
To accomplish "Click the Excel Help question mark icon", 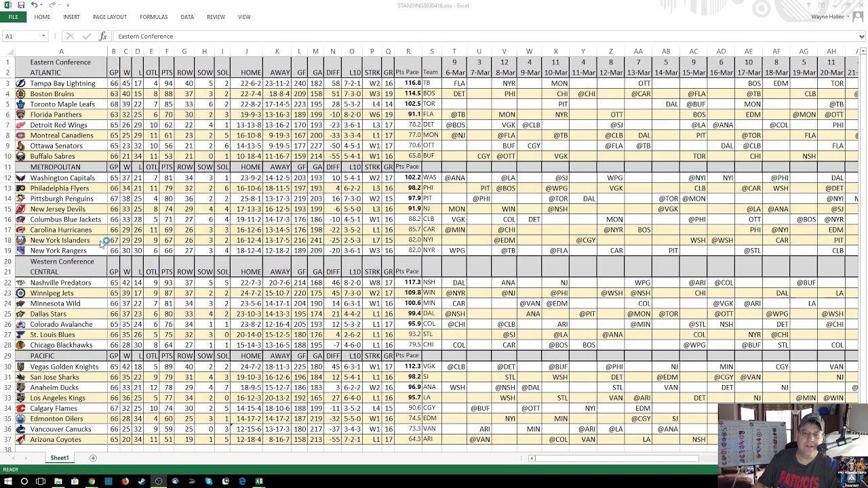I will (x=809, y=5).
